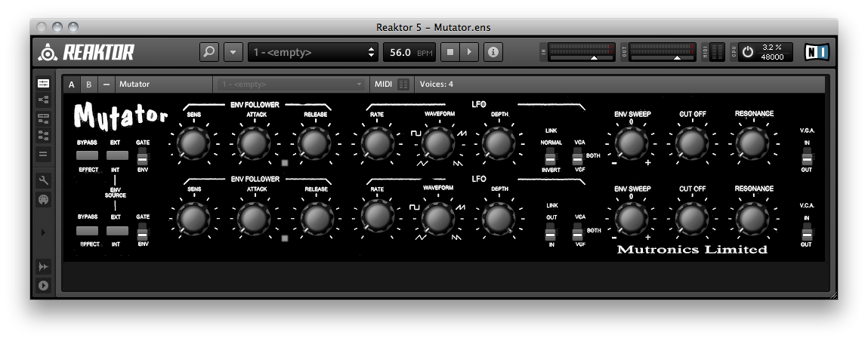Click the top CUT OFF knob
This screenshot has height=341, width=868.
click(693, 143)
